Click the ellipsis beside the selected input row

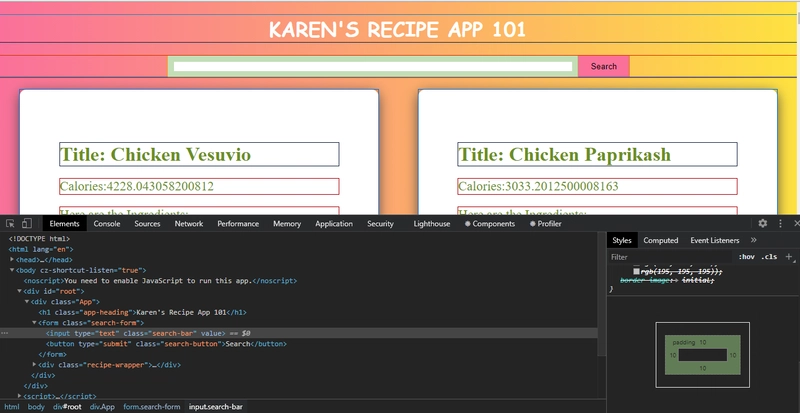(4, 333)
